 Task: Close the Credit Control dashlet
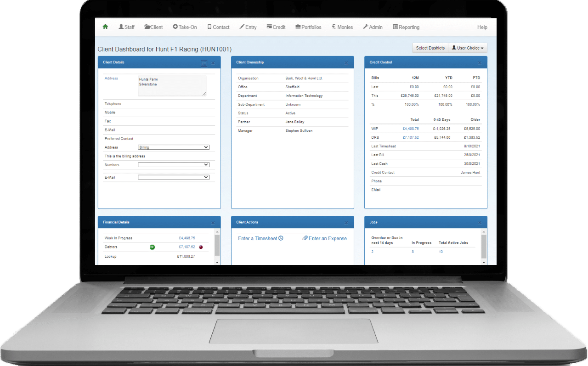click(480, 63)
